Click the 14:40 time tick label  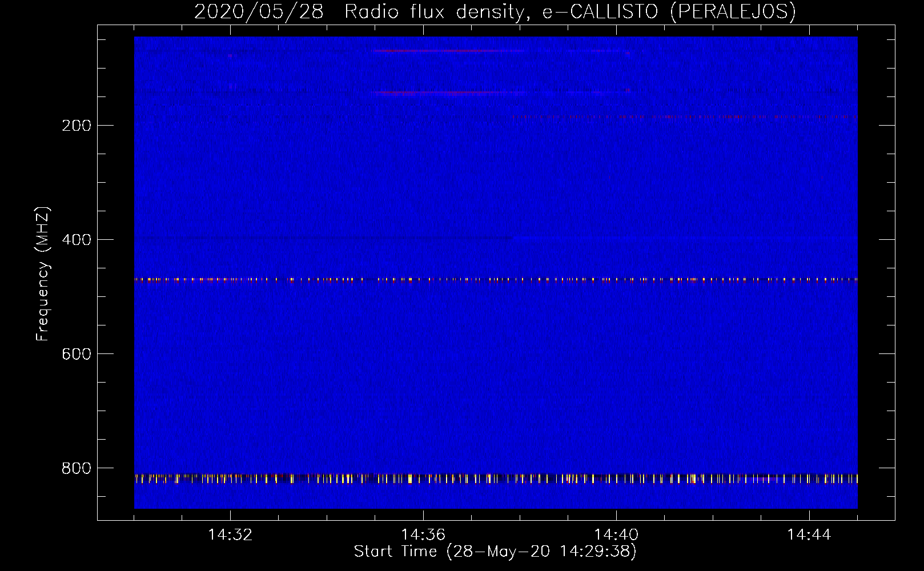coord(616,535)
